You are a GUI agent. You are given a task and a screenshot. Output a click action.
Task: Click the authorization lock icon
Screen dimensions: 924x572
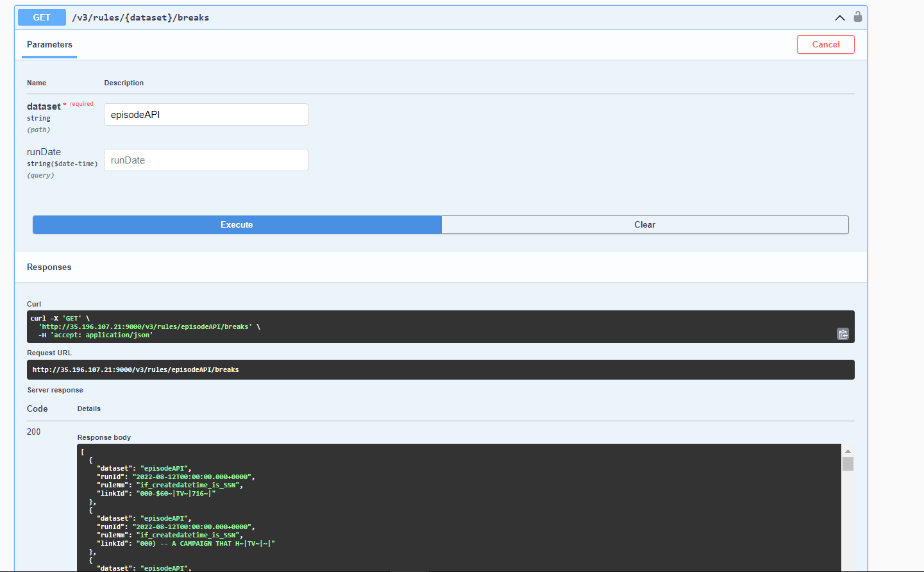857,17
